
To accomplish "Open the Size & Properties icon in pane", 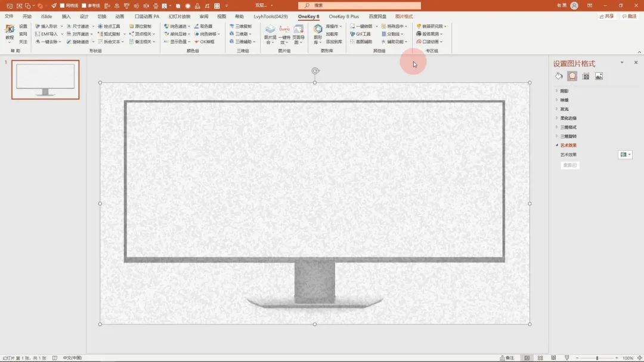I will pyautogui.click(x=586, y=76).
